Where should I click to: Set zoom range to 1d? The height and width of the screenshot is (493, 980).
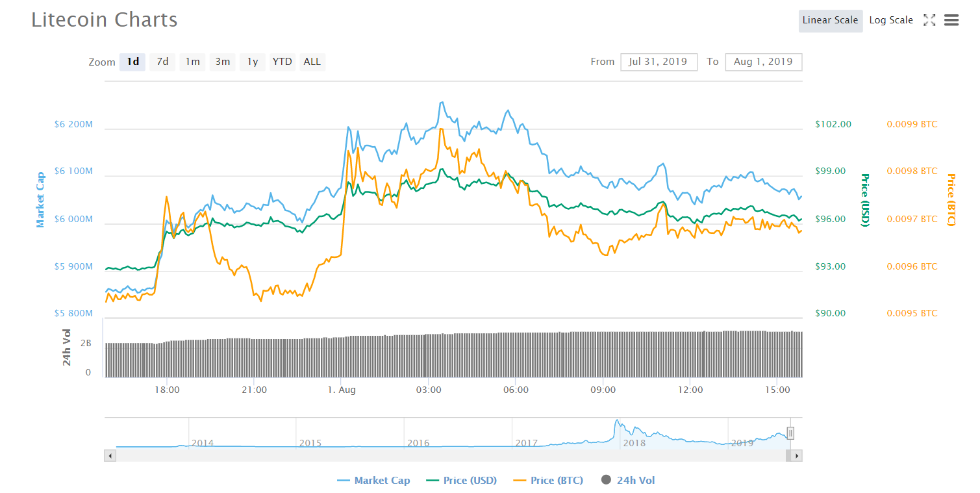point(132,62)
